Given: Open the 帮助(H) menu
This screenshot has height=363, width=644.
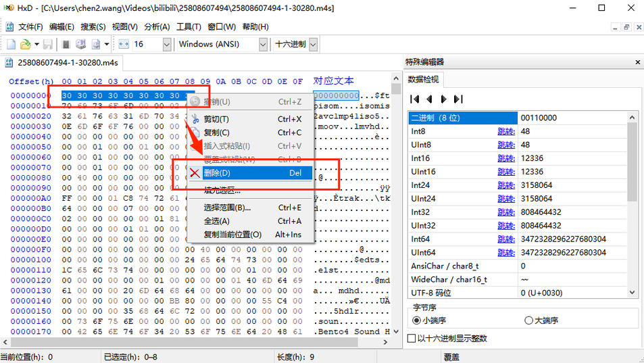Looking at the screenshot, I should (255, 26).
